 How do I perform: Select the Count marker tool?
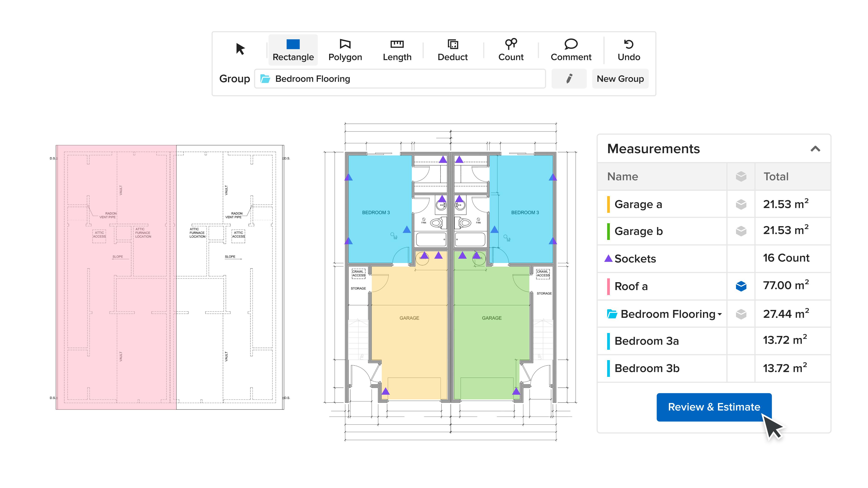tap(511, 50)
